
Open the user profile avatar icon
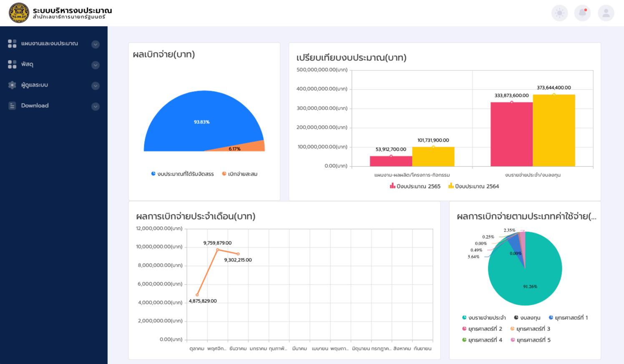(x=606, y=13)
